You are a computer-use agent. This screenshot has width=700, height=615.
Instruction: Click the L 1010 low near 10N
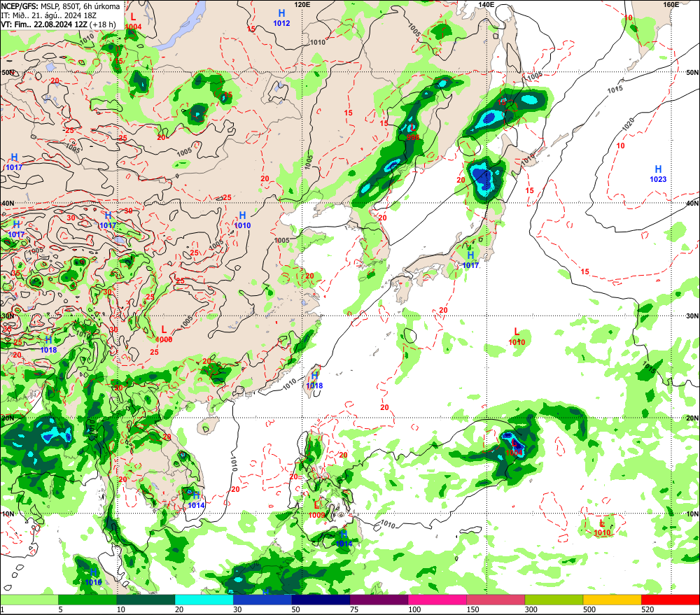(602, 528)
